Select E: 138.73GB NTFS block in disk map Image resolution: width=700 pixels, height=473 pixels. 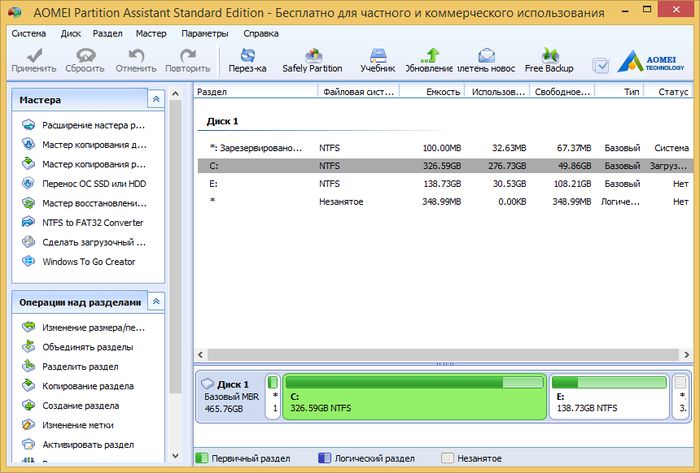(609, 396)
